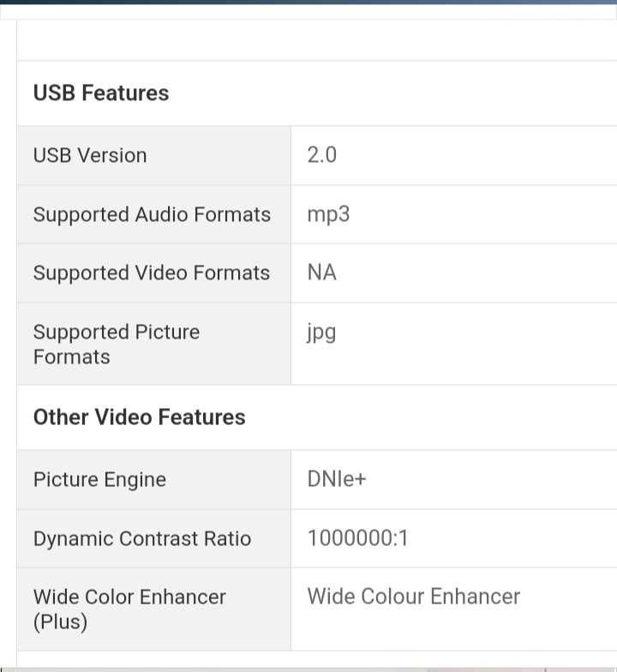Select the Dynamic Contrast Ratio label
Viewport: 617px width, 672px height.
click(x=142, y=538)
